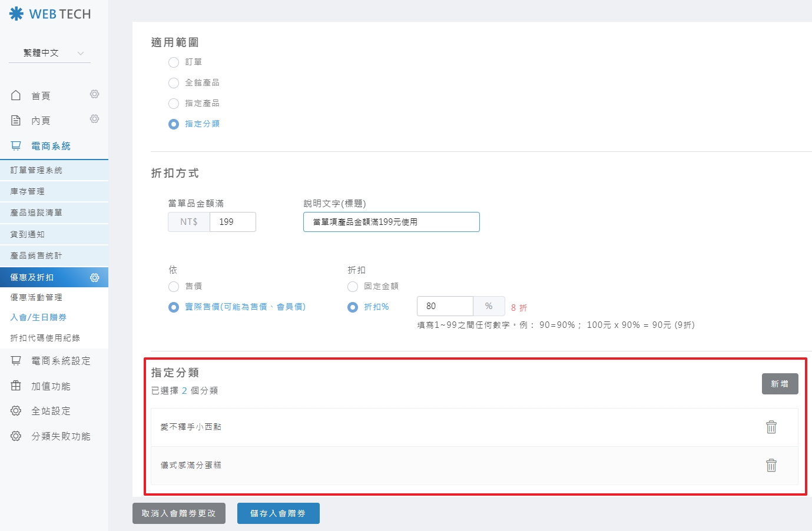Open settings gear on 優惠及折扣 item

click(94, 277)
